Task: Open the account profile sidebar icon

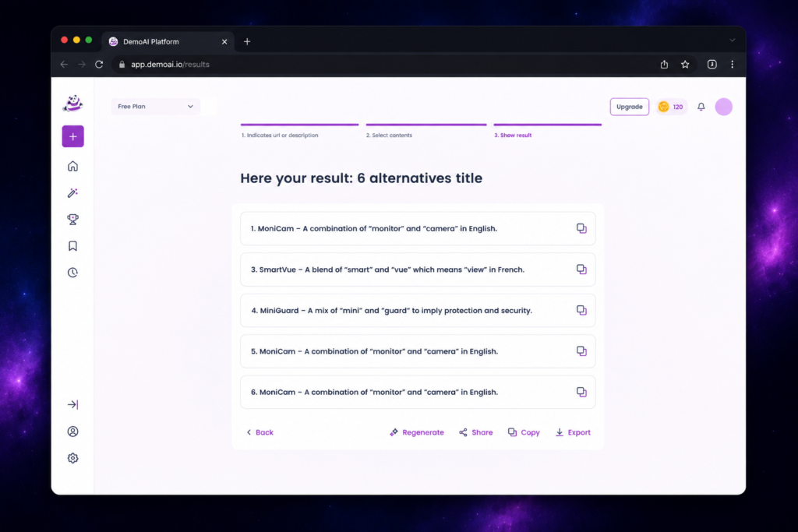Action: pos(72,432)
